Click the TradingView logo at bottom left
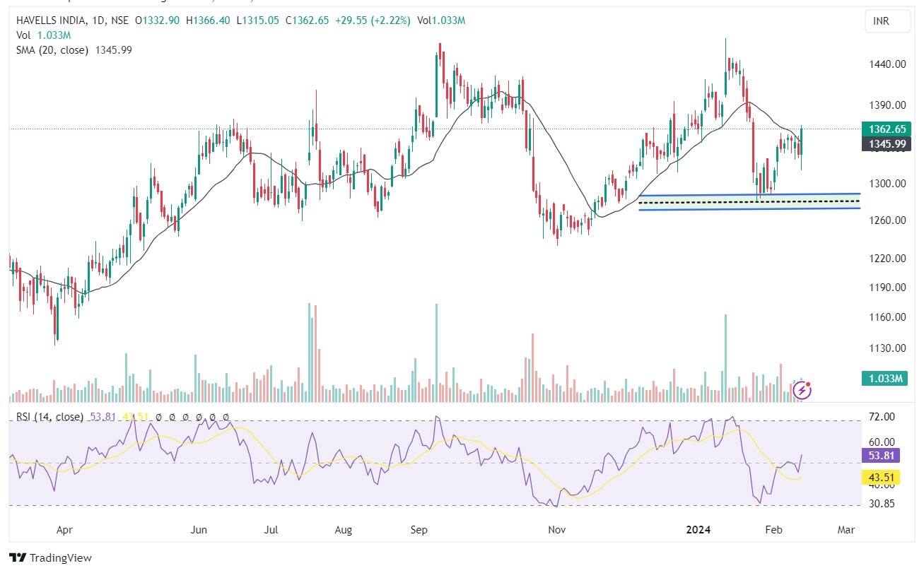 pyautogui.click(x=50, y=557)
